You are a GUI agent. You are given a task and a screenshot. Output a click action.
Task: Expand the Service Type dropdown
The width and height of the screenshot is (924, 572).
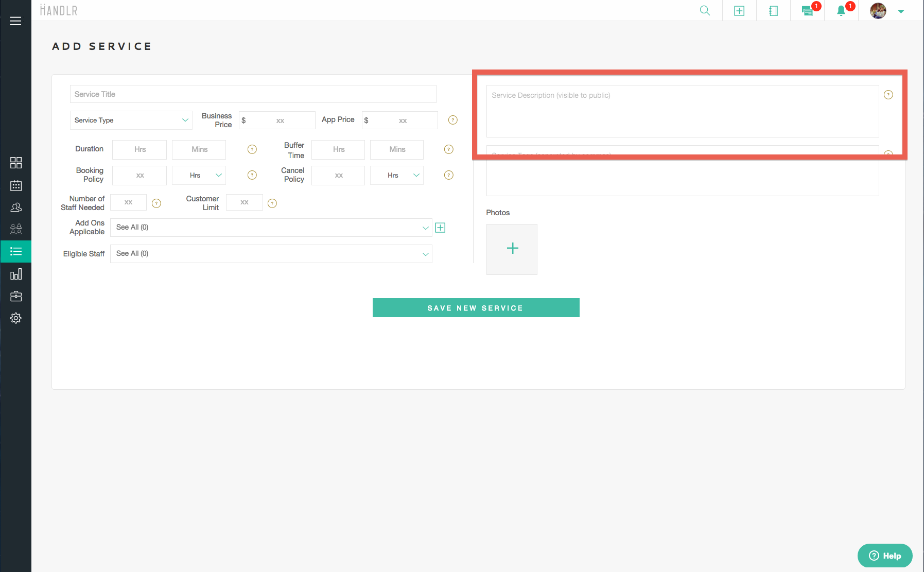pyautogui.click(x=131, y=120)
